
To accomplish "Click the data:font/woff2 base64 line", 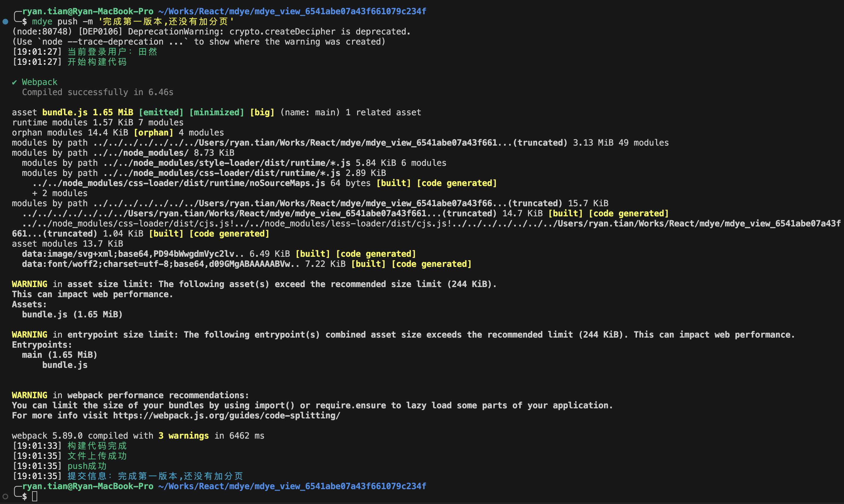I will point(247,264).
